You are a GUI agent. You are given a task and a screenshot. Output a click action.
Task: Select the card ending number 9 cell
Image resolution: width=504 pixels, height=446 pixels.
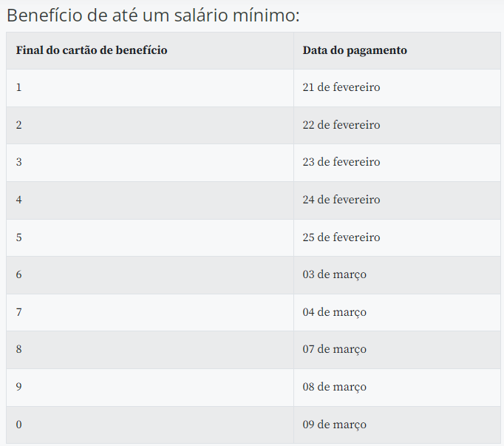[19, 387]
